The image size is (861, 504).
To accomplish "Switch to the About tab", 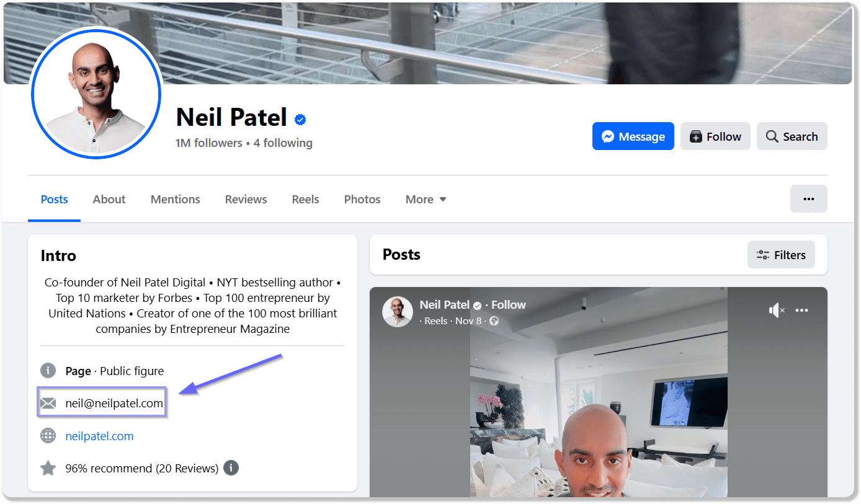I will 109,199.
